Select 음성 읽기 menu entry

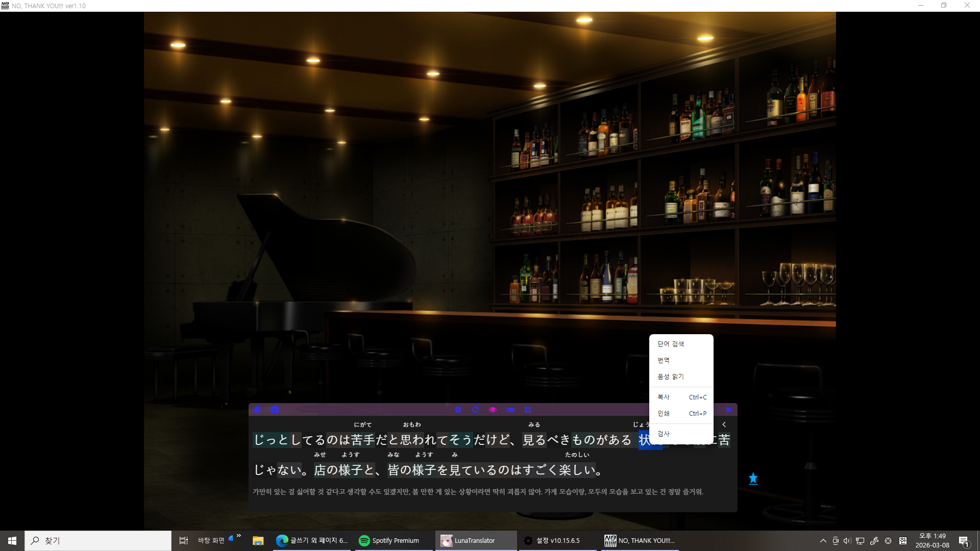[x=671, y=377]
